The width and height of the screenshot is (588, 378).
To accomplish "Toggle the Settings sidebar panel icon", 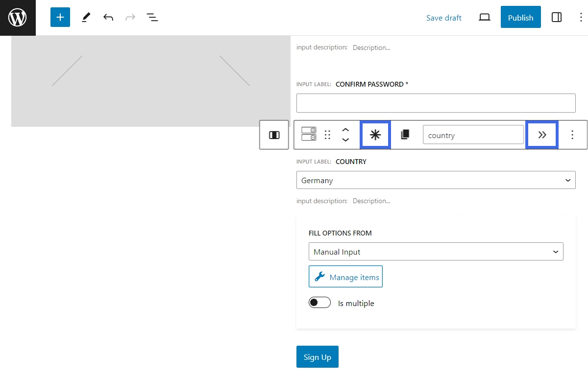I will pyautogui.click(x=557, y=17).
